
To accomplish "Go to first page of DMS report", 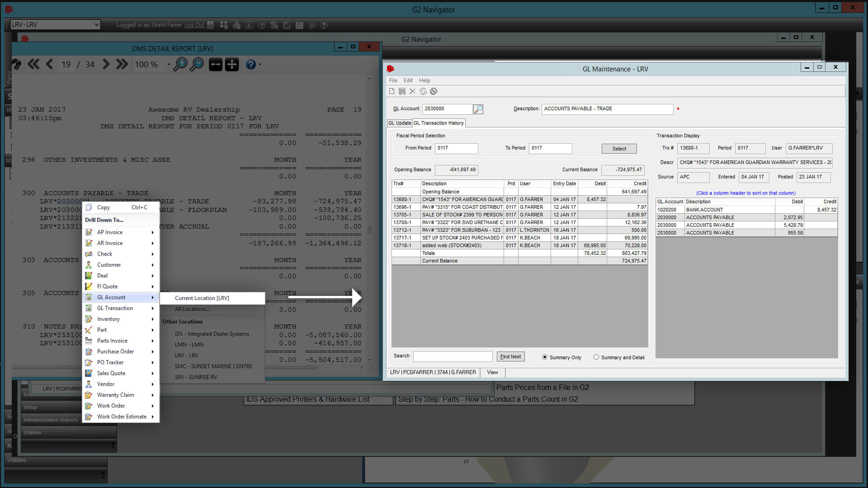I will [x=33, y=64].
